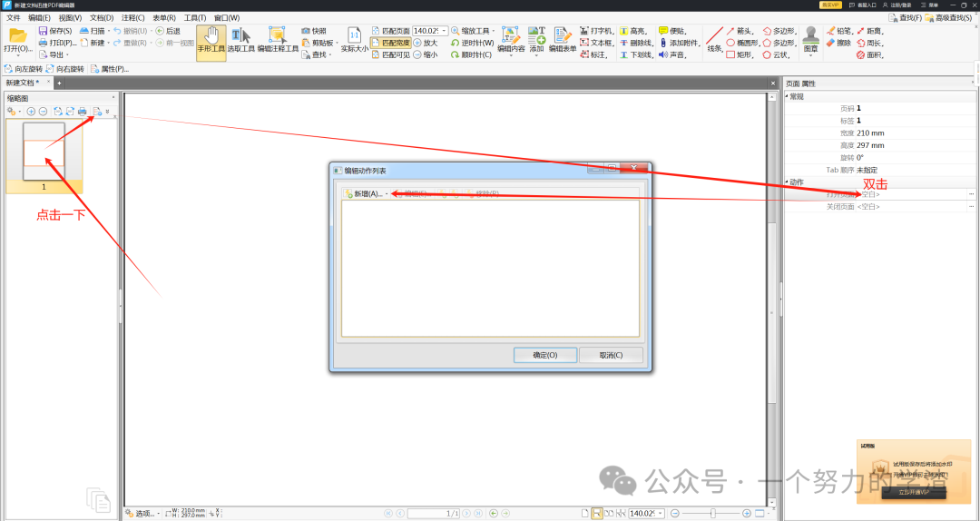This screenshot has height=521, width=980.
Task: Click the Zoom In (放大) icon
Action: (x=417, y=43)
